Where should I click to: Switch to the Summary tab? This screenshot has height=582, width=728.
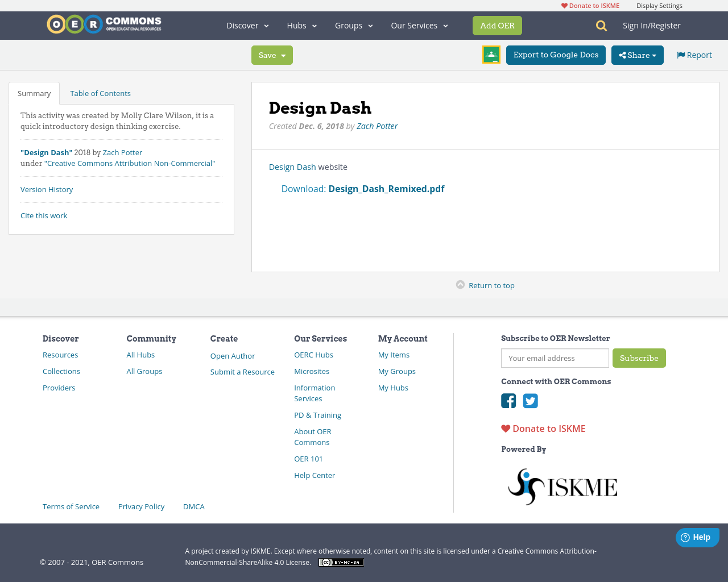click(x=34, y=93)
